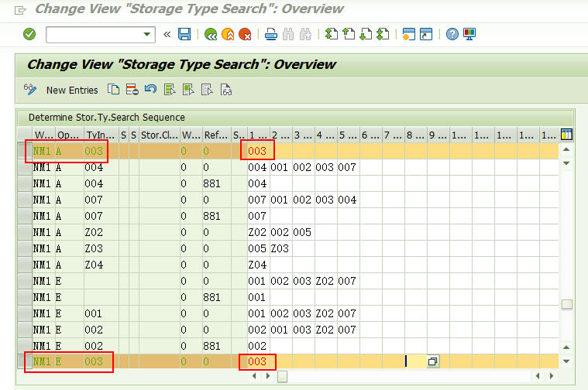Expand the command field dropdown arrow

(147, 35)
